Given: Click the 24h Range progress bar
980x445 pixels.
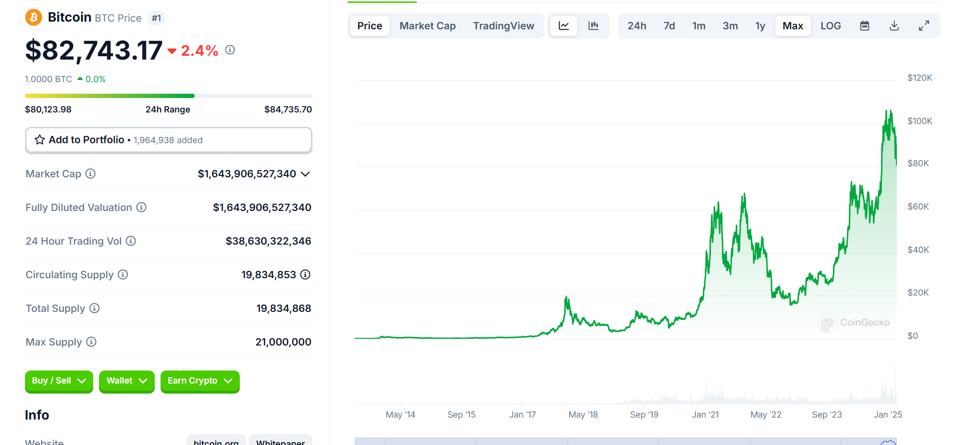Looking at the screenshot, I should (168, 96).
